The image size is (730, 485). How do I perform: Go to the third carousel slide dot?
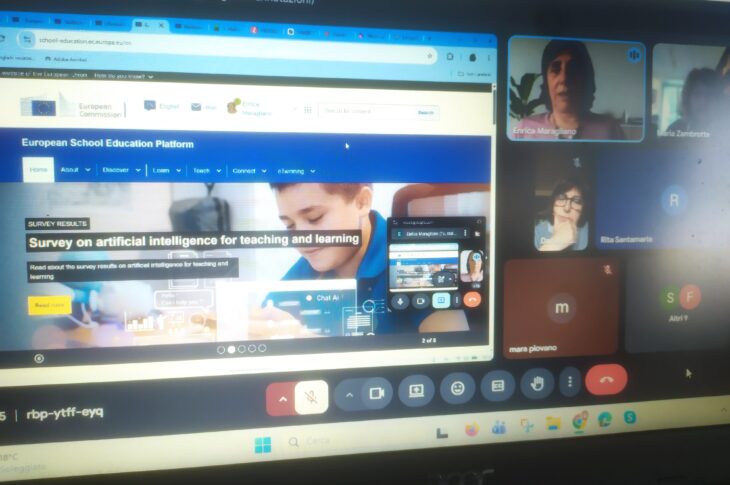coord(242,349)
